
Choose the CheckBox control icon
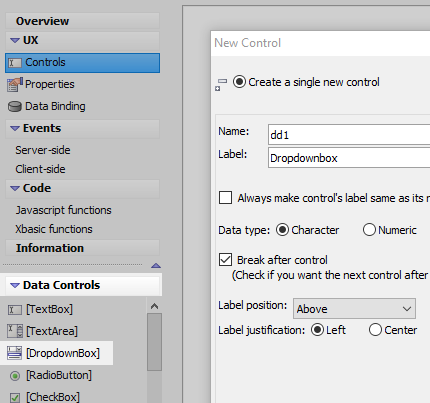[x=15, y=397]
